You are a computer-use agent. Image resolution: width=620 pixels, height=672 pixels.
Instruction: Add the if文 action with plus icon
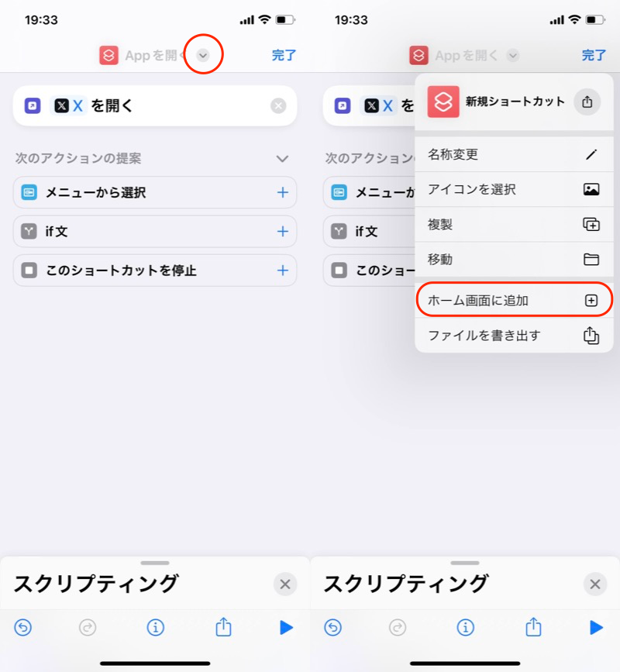[x=283, y=231]
